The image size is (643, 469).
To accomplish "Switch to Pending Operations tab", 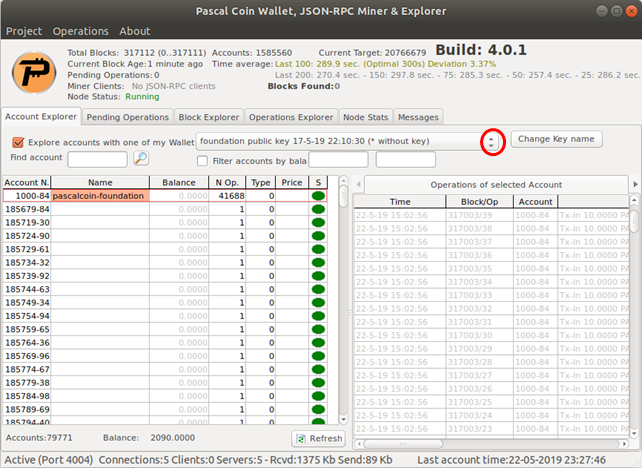I will coord(128,117).
